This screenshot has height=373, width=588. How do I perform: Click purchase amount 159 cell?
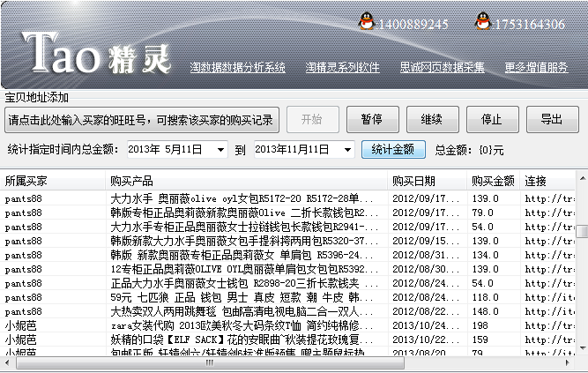pos(494,340)
